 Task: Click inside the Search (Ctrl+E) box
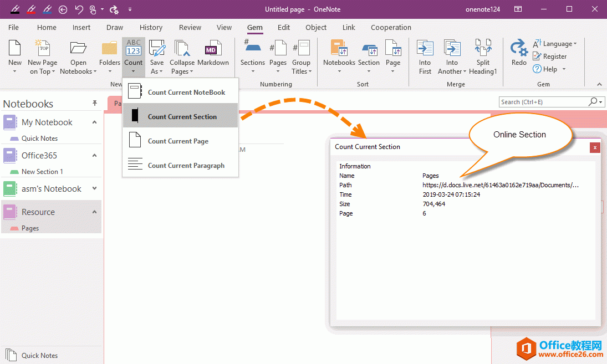538,102
